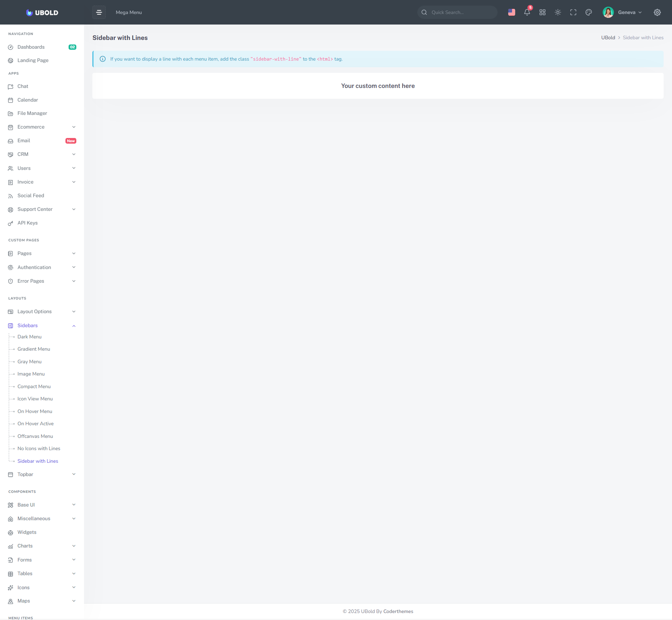The height and width of the screenshot is (620, 672).
Task: Open Miscellaneous menu item
Action: pyautogui.click(x=42, y=519)
